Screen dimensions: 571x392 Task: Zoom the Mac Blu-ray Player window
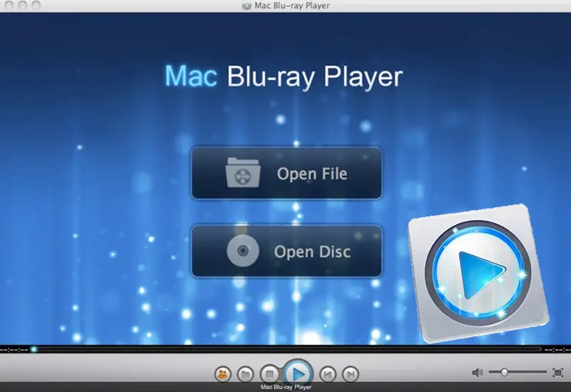click(x=36, y=5)
